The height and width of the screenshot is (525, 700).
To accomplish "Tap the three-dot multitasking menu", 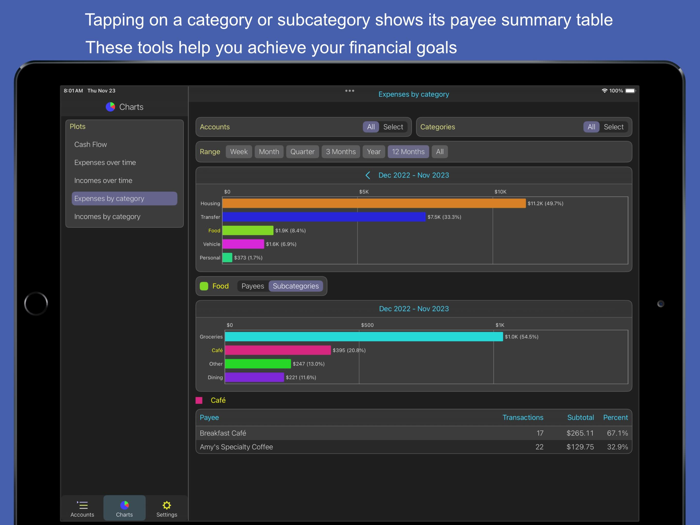I will (350, 91).
